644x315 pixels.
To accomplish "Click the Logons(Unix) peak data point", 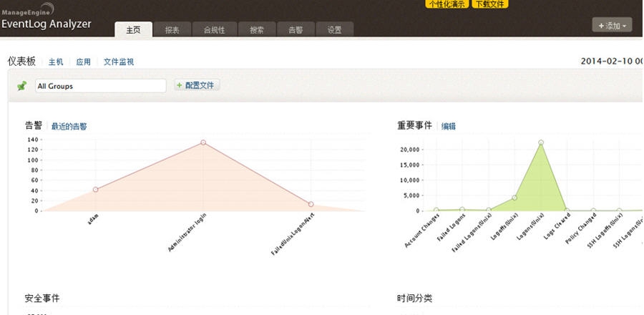I will click(x=541, y=142).
